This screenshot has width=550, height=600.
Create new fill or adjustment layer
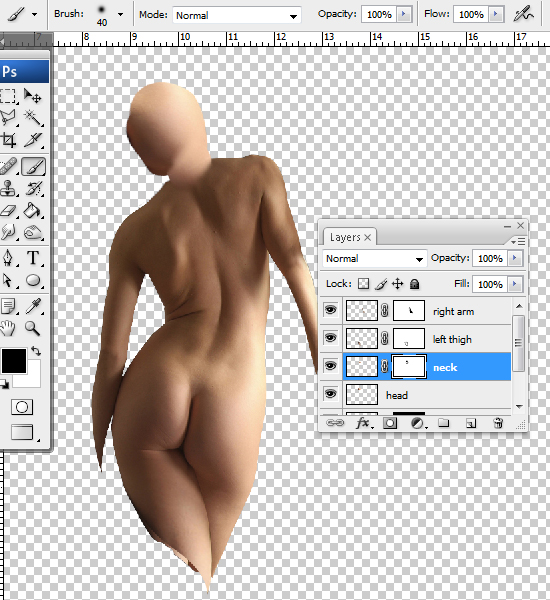[418, 423]
